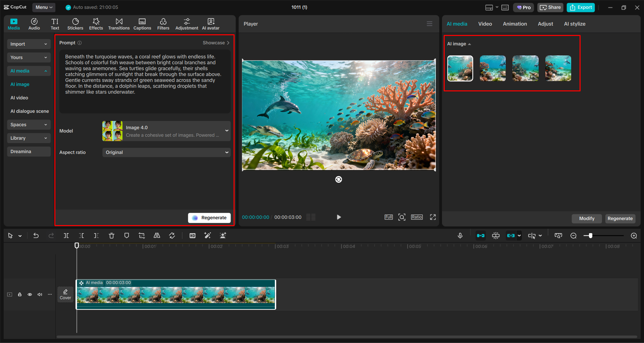
Task: Record voiceover with the microphone icon
Action: [460, 235]
